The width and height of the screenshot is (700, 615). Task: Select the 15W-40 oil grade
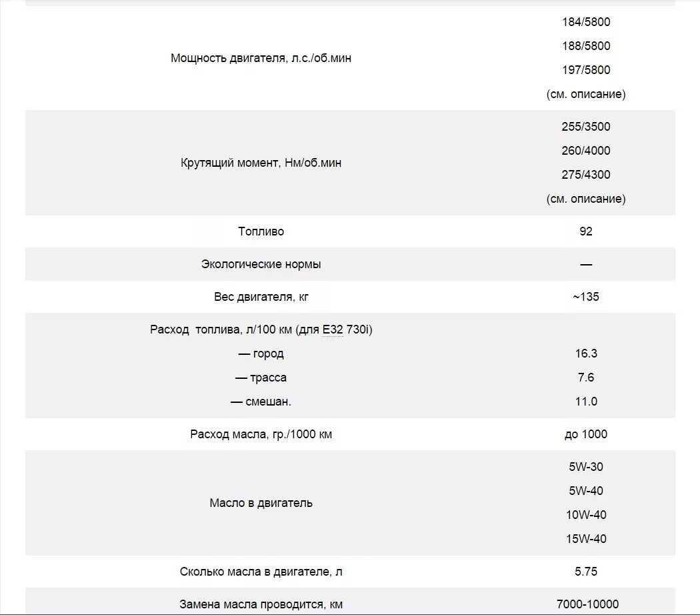coord(586,539)
